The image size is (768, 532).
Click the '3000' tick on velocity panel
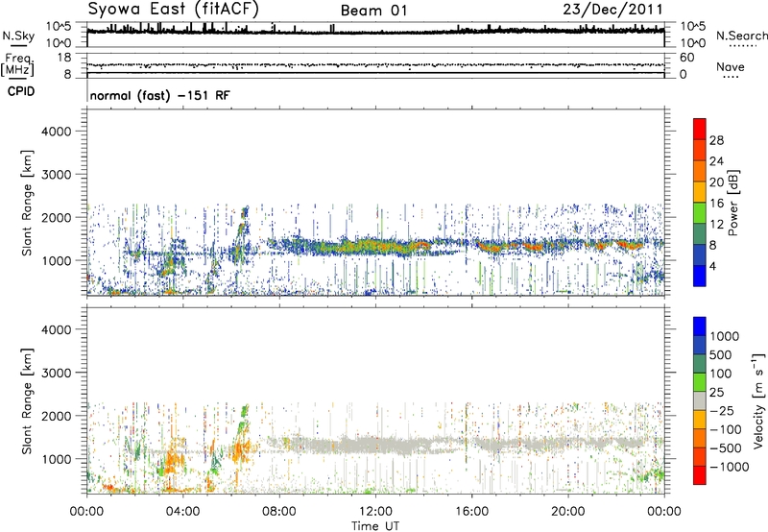point(57,373)
